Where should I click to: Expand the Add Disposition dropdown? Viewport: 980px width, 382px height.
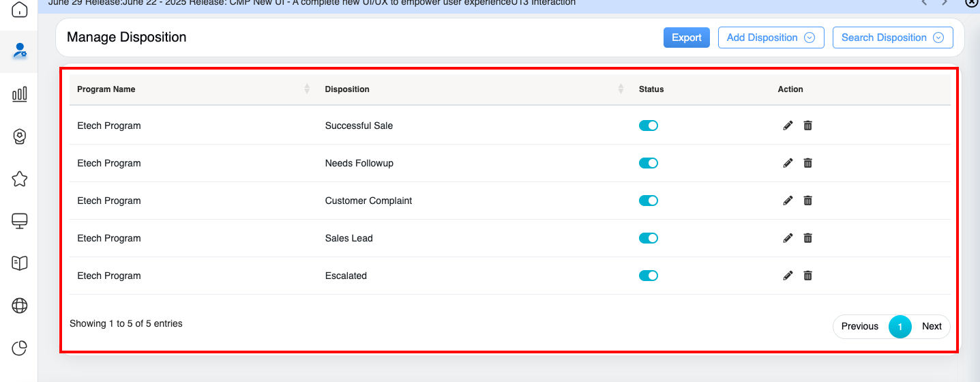(x=771, y=38)
